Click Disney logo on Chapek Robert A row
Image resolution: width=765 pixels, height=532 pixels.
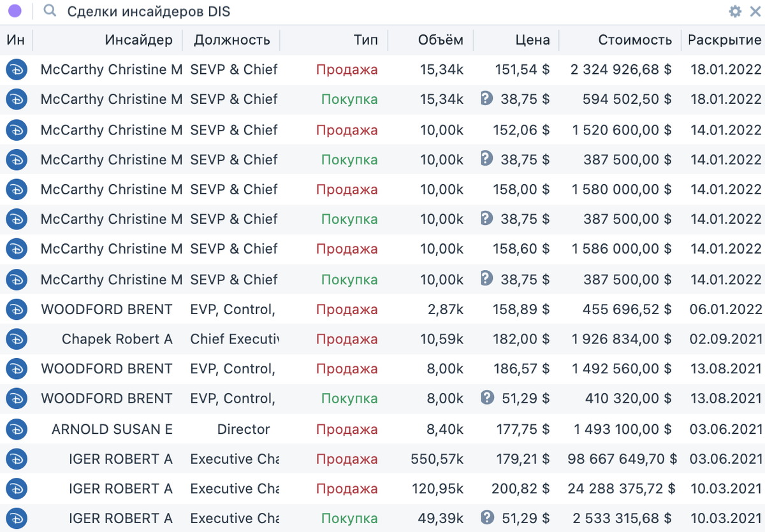pyautogui.click(x=17, y=339)
